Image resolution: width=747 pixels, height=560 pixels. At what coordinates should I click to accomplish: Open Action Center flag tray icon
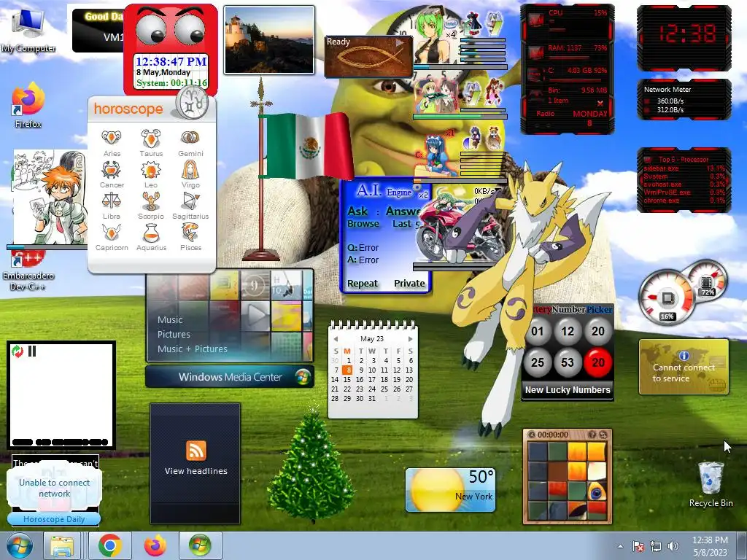[x=638, y=546]
